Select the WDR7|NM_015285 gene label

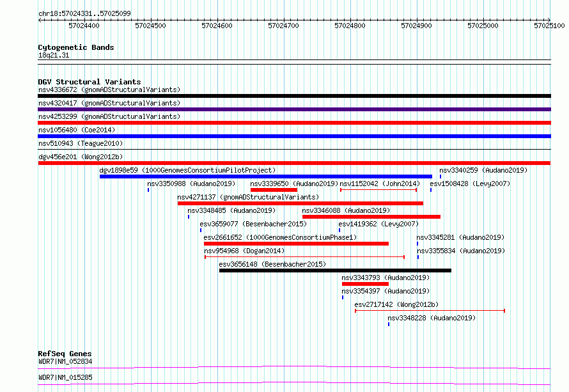click(65, 377)
